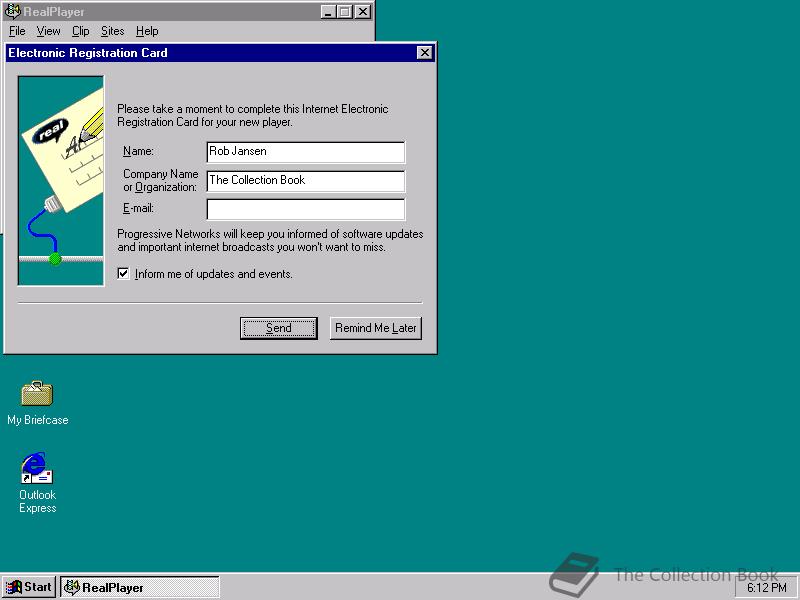Open the Help menu in RealPlayer
Viewport: 800px width, 600px height.
(147, 31)
